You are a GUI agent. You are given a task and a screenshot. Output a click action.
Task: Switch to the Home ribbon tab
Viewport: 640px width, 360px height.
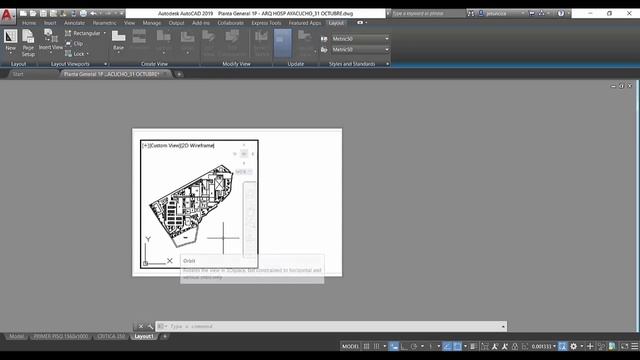coord(29,23)
